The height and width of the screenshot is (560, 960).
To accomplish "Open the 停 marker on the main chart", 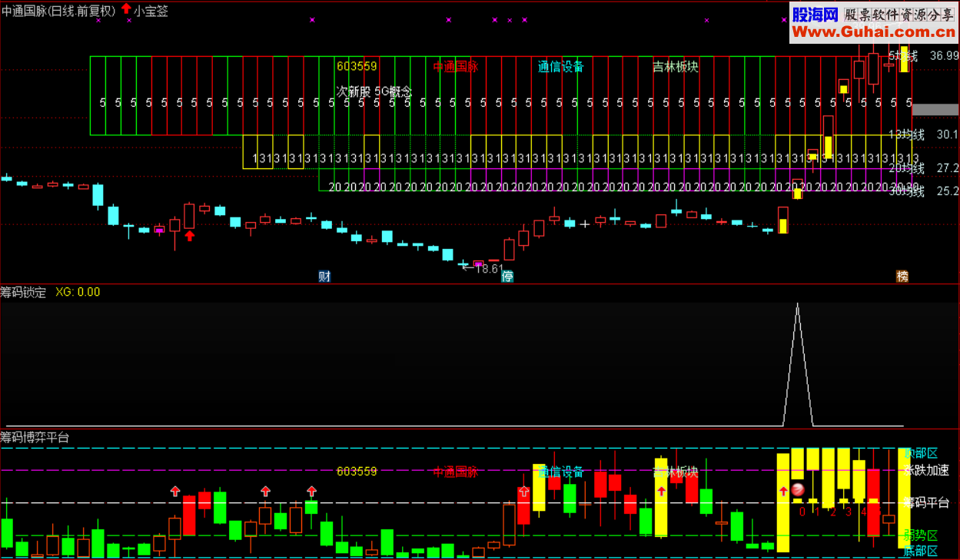I will 507,277.
